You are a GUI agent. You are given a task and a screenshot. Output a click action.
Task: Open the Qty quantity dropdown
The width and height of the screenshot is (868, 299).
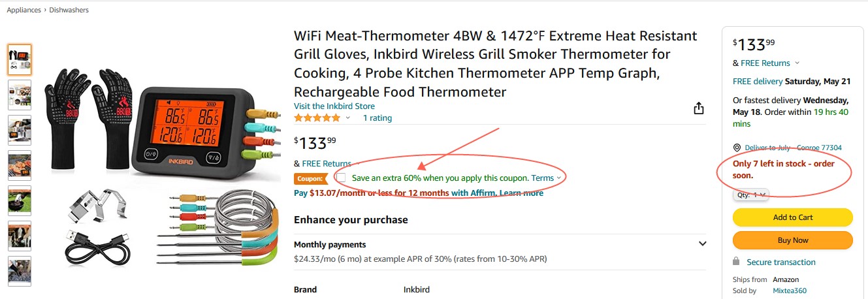click(751, 195)
